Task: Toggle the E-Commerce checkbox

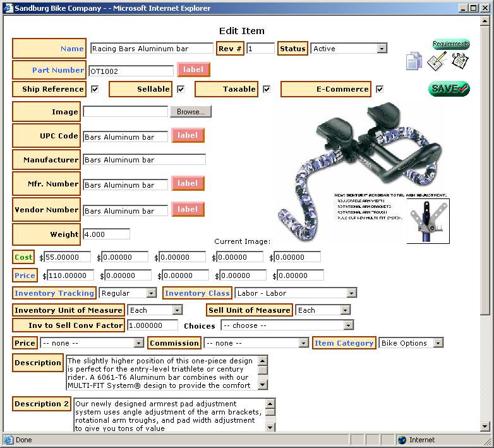Action: pos(380,89)
